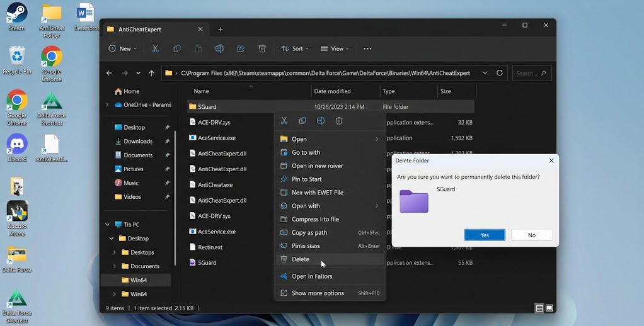The height and width of the screenshot is (326, 644).
Task: Choose Delete in the context menu
Action: 330,259
